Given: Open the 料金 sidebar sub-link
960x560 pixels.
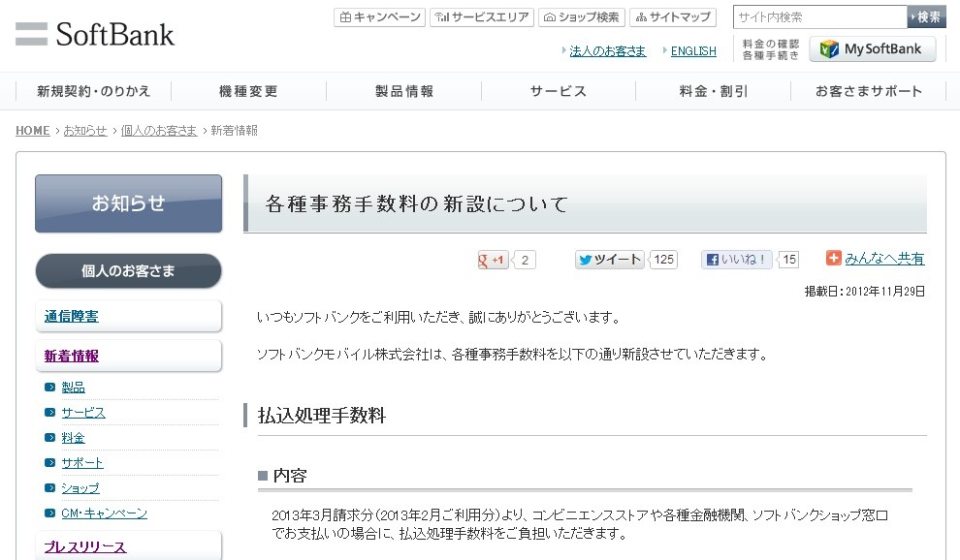Looking at the screenshot, I should (x=73, y=438).
